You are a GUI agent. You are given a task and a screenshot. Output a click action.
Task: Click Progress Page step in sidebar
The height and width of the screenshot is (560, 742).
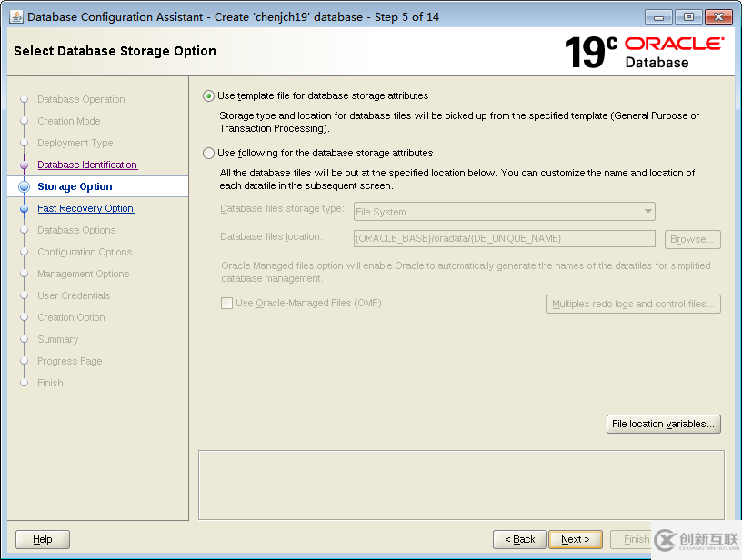click(69, 361)
